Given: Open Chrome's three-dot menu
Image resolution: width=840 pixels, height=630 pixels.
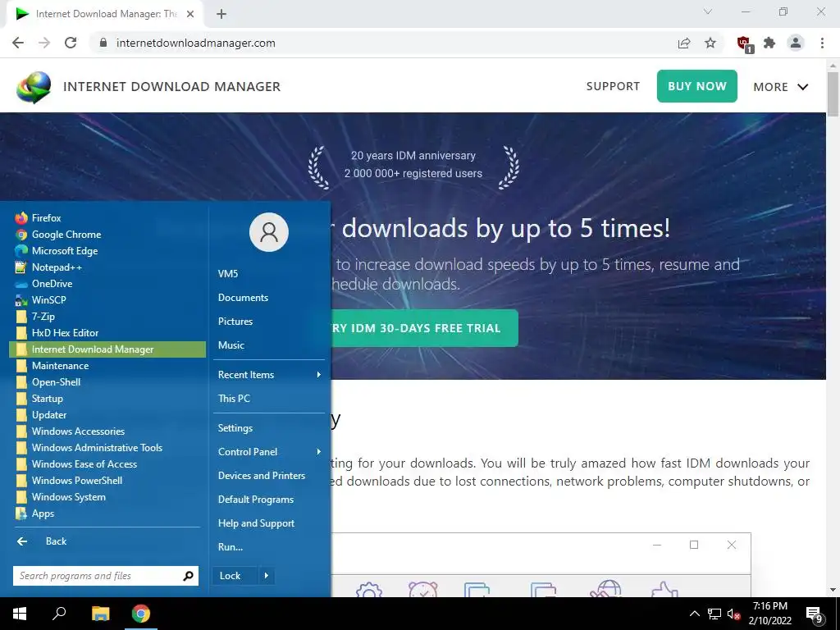Looking at the screenshot, I should 822,43.
